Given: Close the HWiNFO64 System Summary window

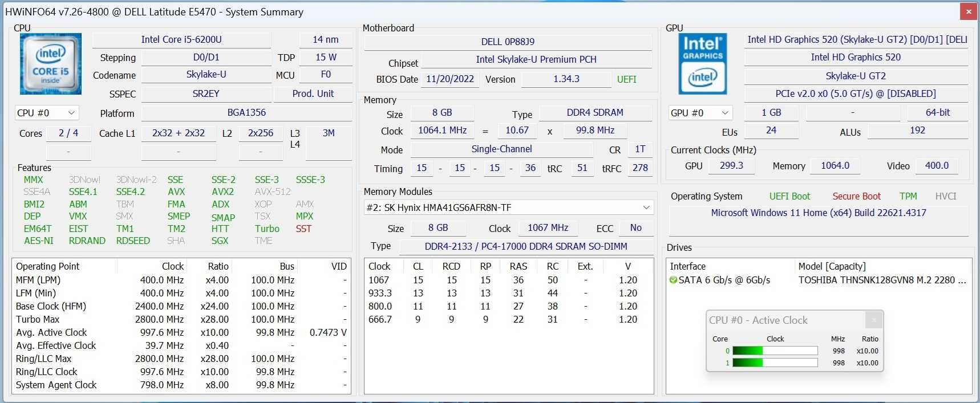Looking at the screenshot, I should point(968,11).
